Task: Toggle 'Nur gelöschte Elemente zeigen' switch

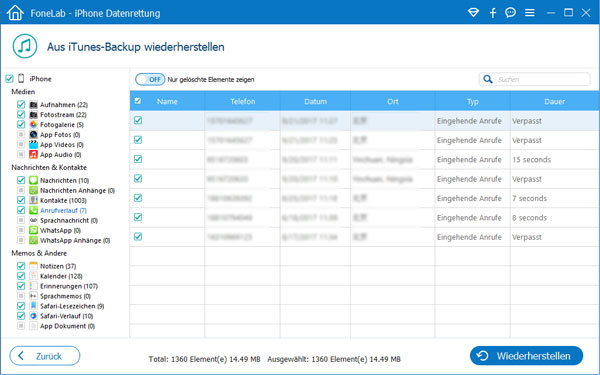Action: [x=150, y=79]
